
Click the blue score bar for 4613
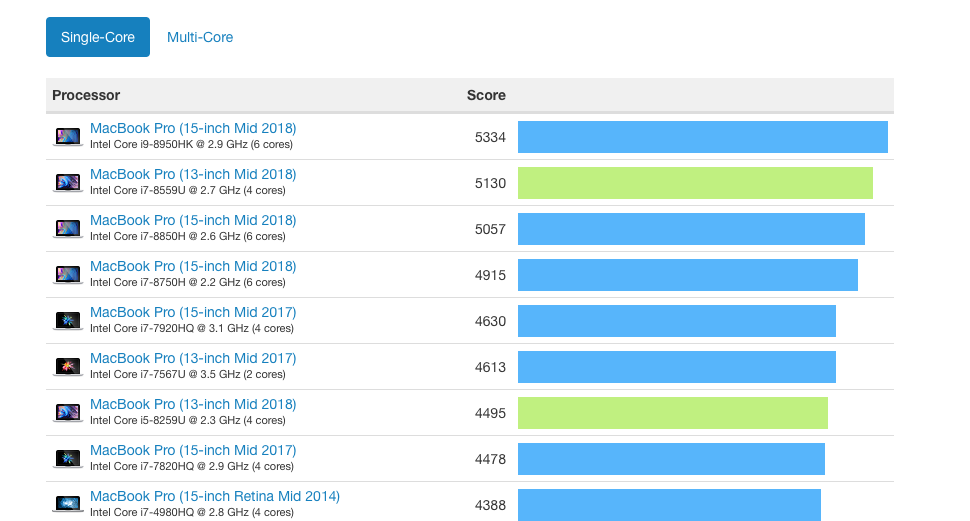[x=677, y=367]
